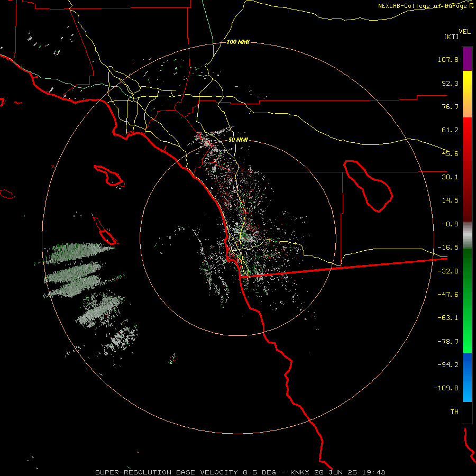This screenshot has width=476, height=476.
Task: Pick the green segment of the color bar
Action: (467, 300)
